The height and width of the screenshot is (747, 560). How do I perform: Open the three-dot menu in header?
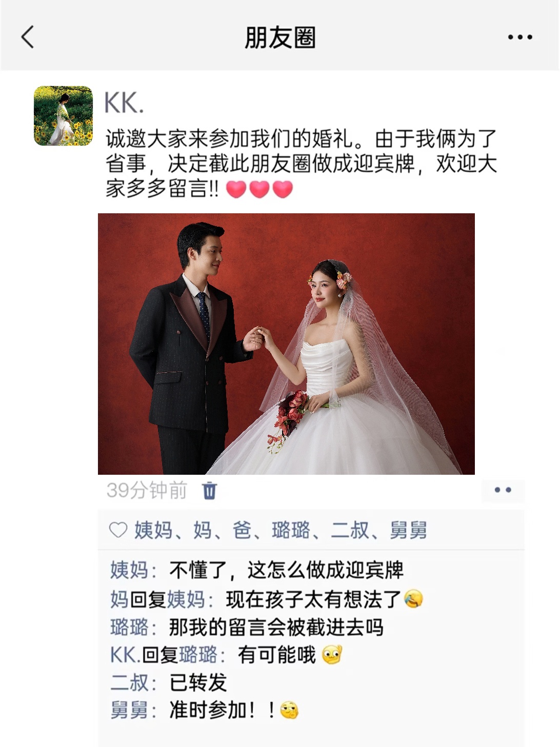click(519, 37)
